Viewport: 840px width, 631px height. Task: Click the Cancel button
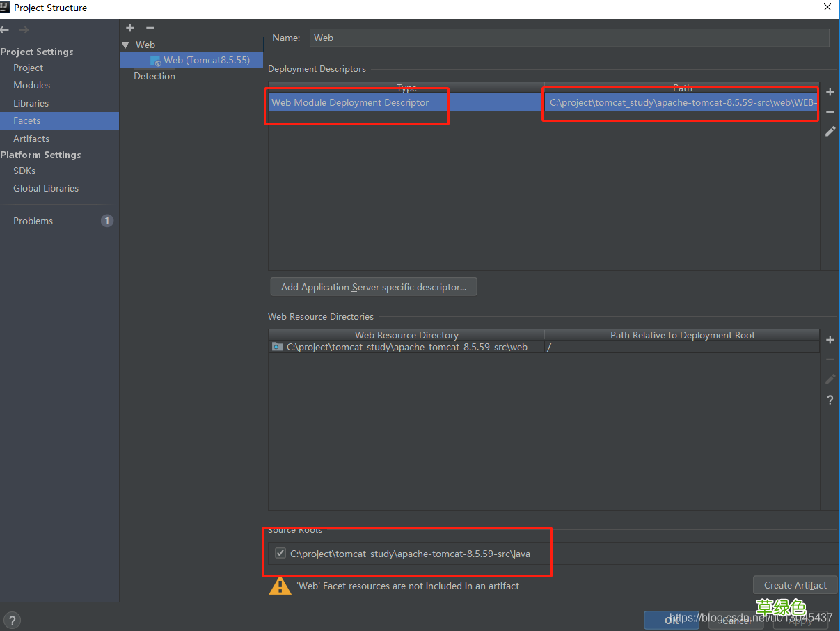[x=736, y=620]
